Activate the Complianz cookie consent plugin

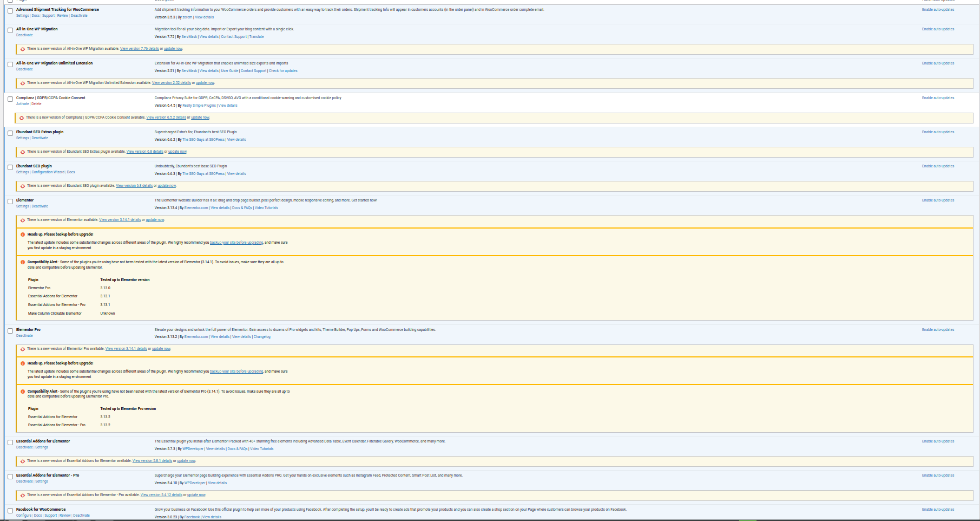click(22, 104)
